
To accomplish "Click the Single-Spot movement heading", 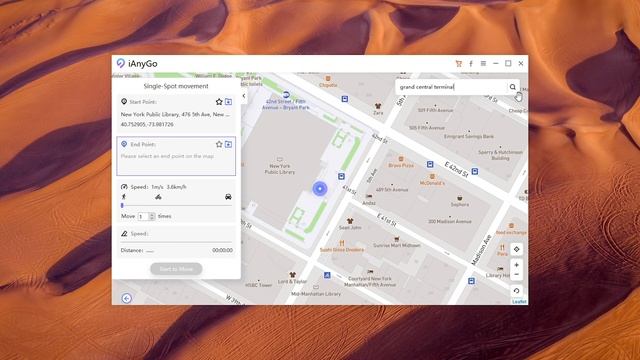I will 176,86.
